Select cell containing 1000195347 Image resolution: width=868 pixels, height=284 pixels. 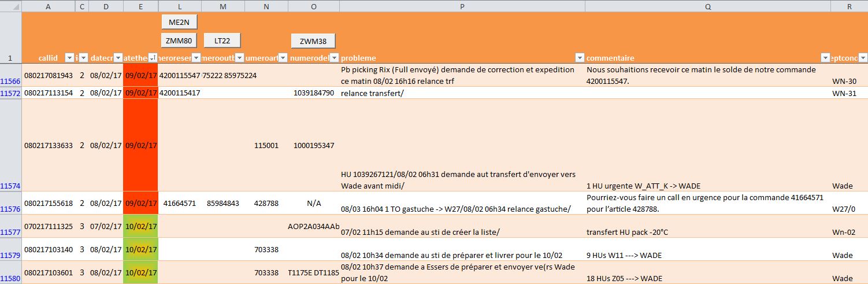tap(314, 145)
